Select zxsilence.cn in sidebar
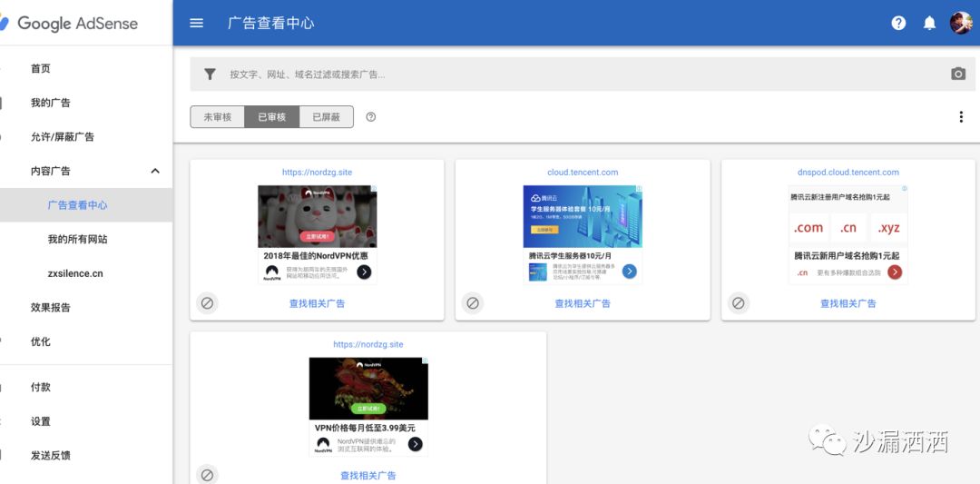Image resolution: width=980 pixels, height=484 pixels. [75, 273]
